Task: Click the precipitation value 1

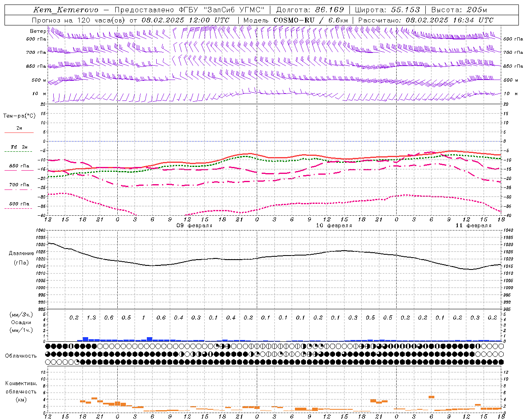Action: pos(144,317)
